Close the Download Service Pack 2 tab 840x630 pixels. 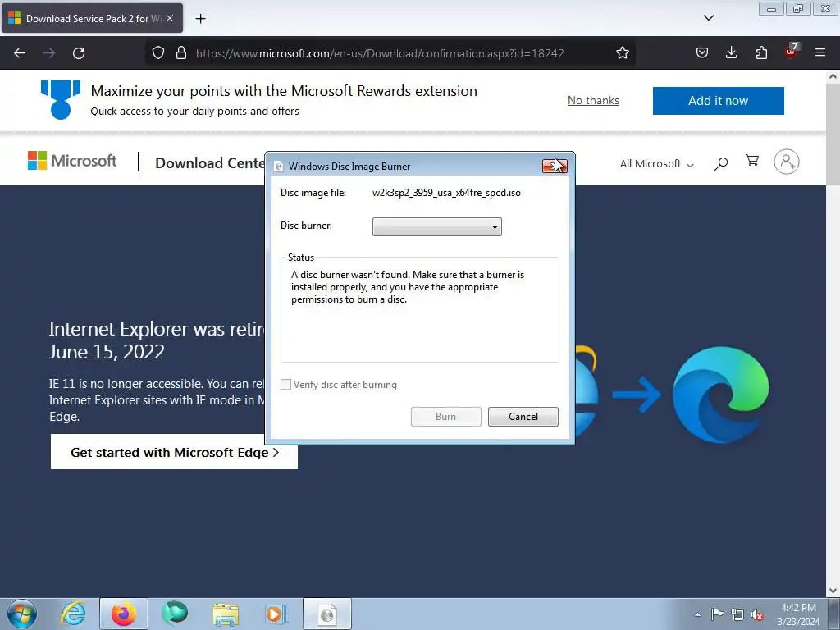169,18
